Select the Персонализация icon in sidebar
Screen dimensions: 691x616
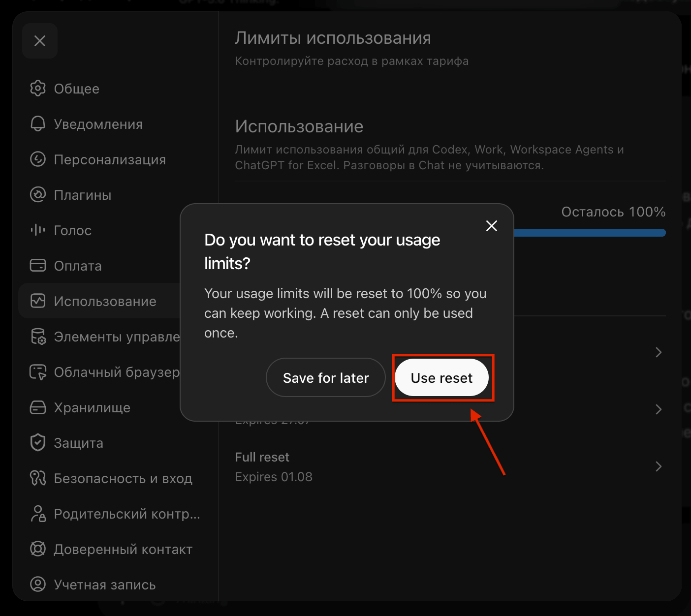point(38,159)
